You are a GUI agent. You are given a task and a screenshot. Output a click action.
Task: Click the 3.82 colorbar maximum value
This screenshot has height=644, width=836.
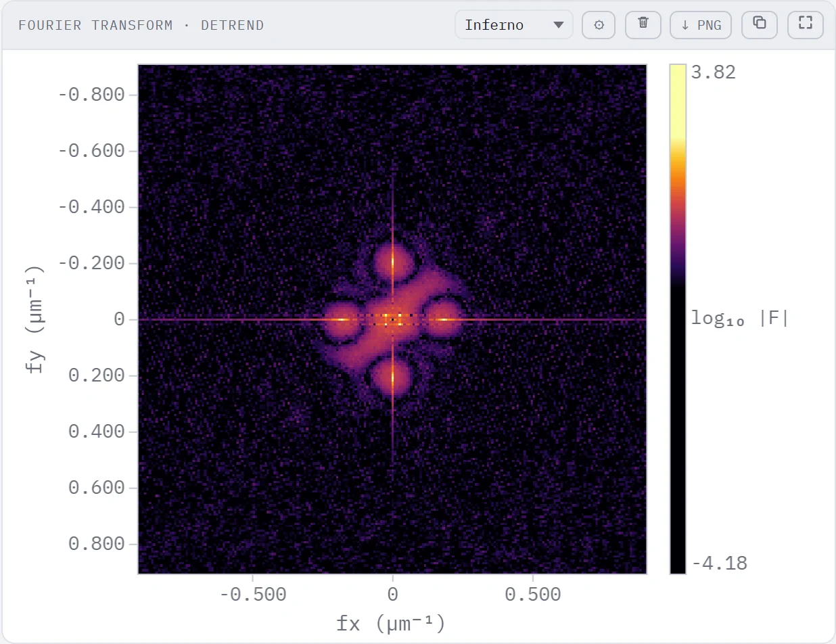(x=714, y=72)
